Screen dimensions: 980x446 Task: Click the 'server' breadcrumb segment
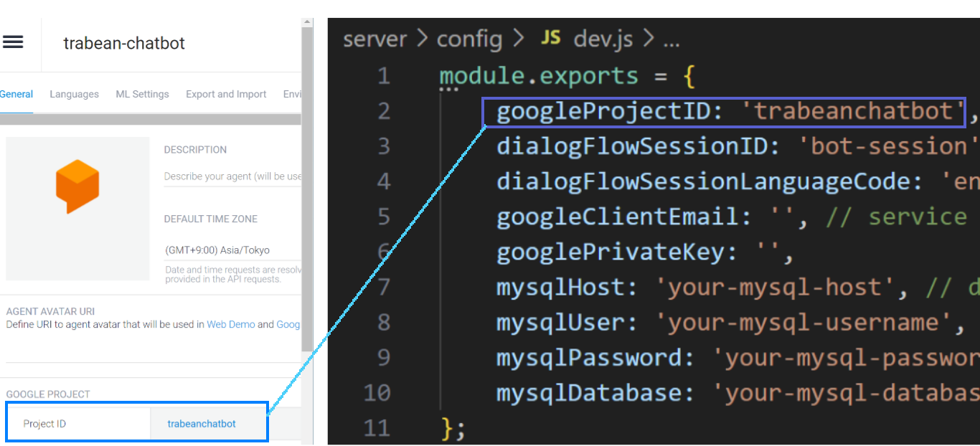click(375, 39)
